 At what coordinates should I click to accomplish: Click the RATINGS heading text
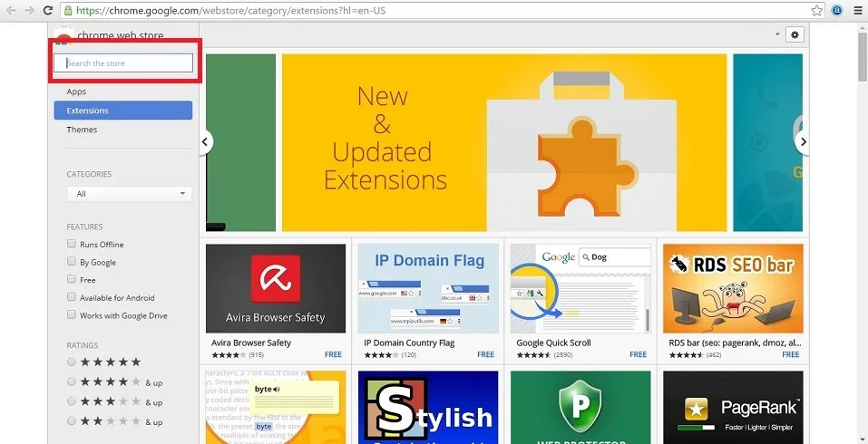point(83,345)
